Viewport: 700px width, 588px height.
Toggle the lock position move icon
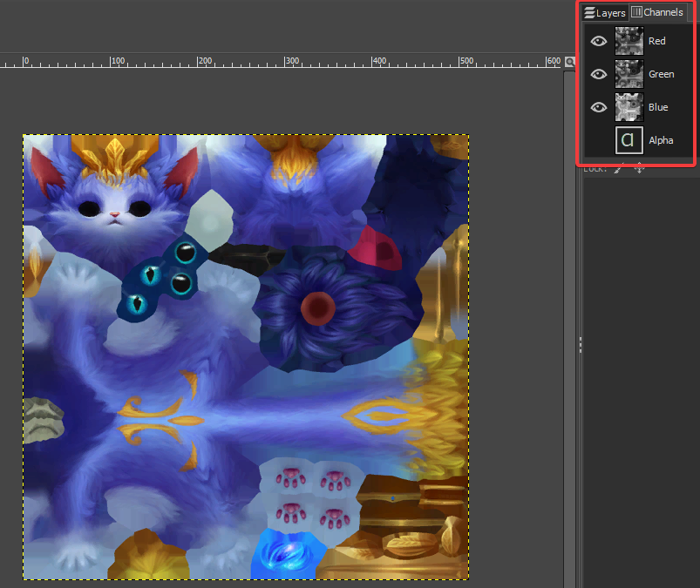coord(639,168)
